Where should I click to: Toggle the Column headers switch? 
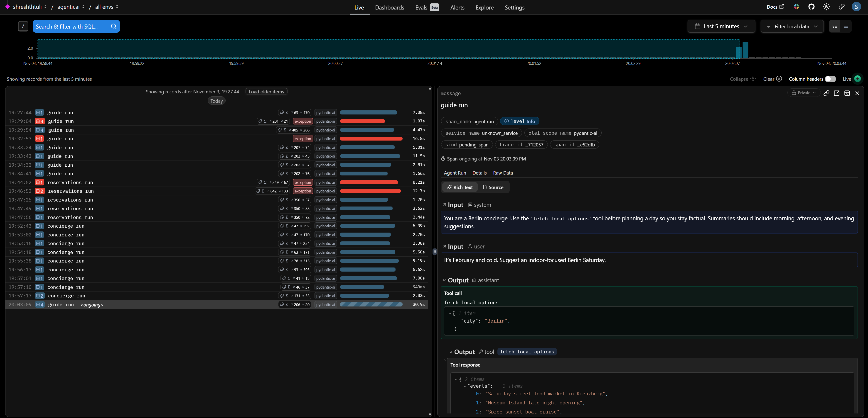coord(830,79)
